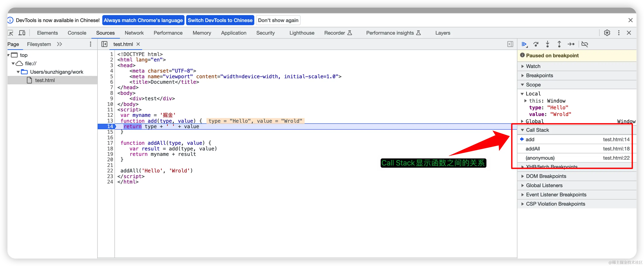
Task: Switch to the Filesystem navigator tab
Action: [39, 44]
